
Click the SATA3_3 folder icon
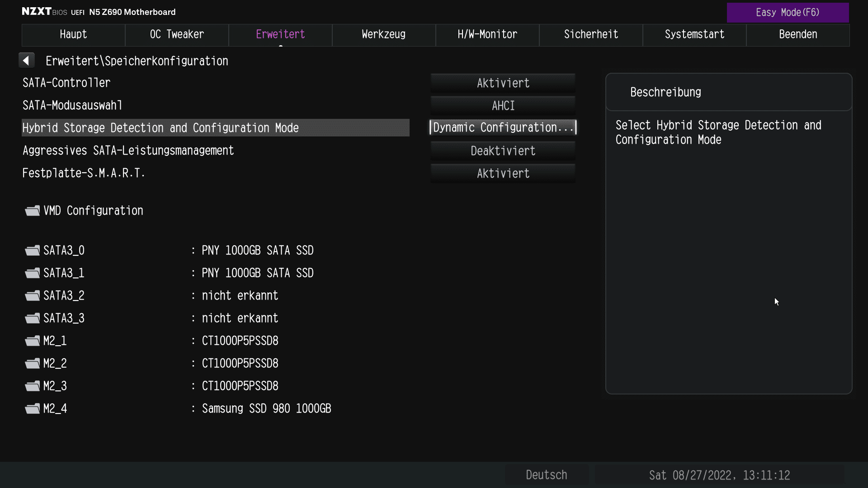coord(33,319)
